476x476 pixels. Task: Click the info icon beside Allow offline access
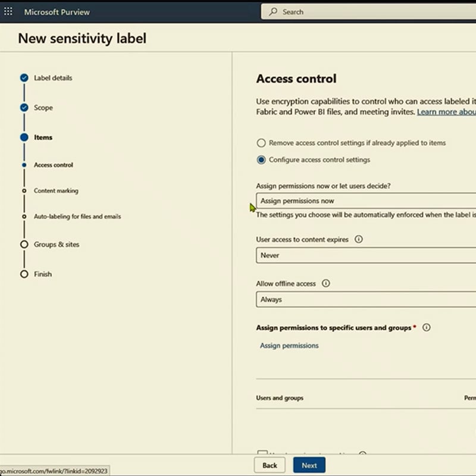326,284
